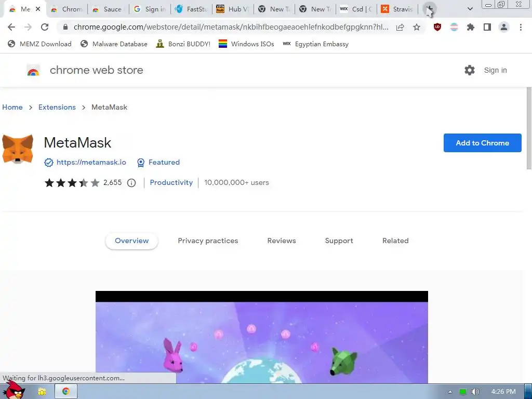Switch to the Hub VPN tab
This screenshot has width=532, height=399.
point(233,9)
